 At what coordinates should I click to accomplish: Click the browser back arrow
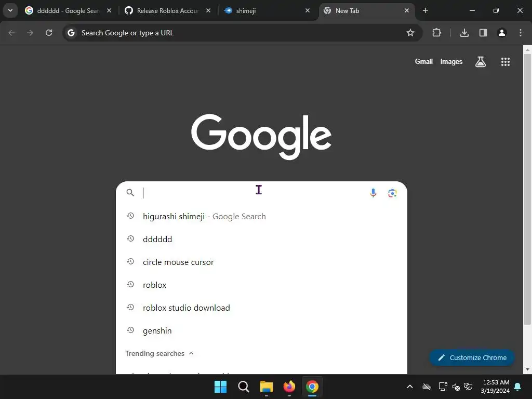click(11, 33)
